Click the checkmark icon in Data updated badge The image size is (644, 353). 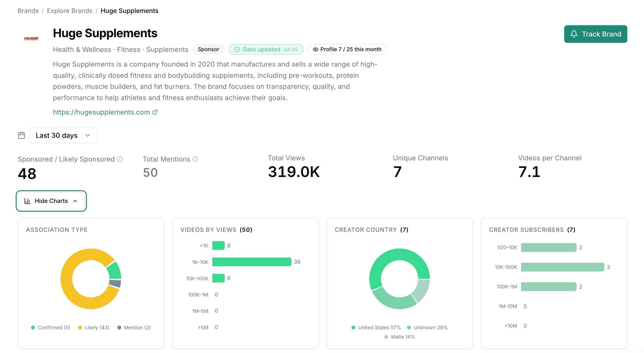pos(237,49)
